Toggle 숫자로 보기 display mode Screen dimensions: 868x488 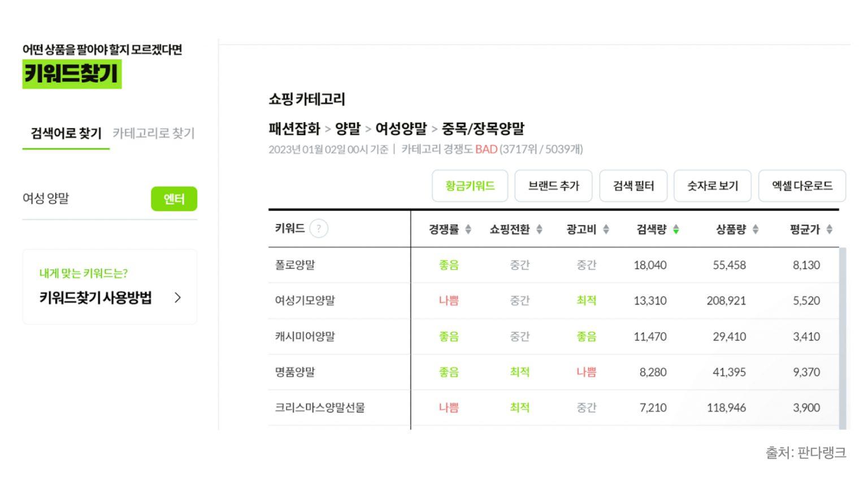[x=712, y=186]
